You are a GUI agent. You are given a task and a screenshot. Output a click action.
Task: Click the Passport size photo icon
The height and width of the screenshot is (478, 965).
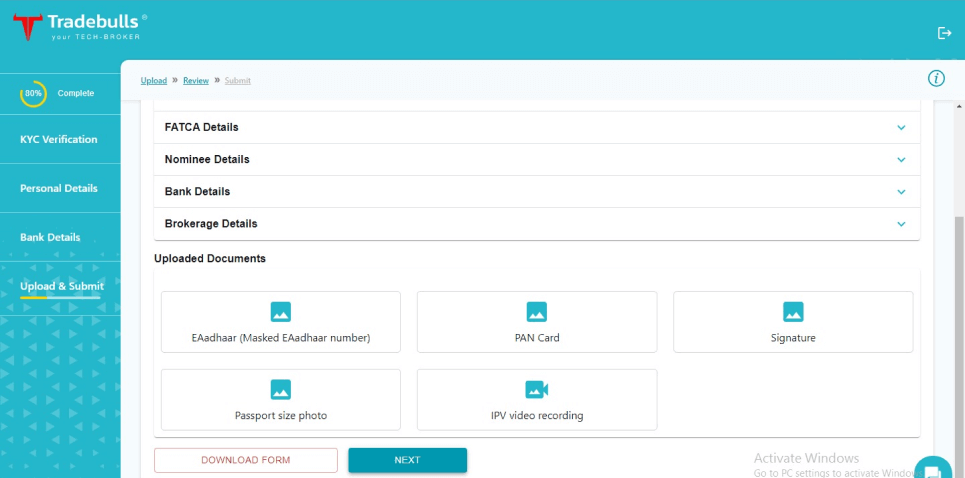(281, 390)
